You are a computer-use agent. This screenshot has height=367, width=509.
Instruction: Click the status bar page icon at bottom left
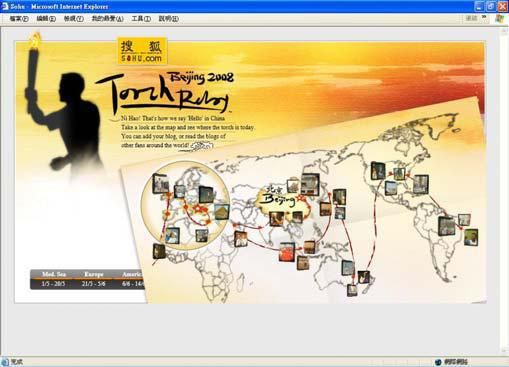[x=5, y=362]
